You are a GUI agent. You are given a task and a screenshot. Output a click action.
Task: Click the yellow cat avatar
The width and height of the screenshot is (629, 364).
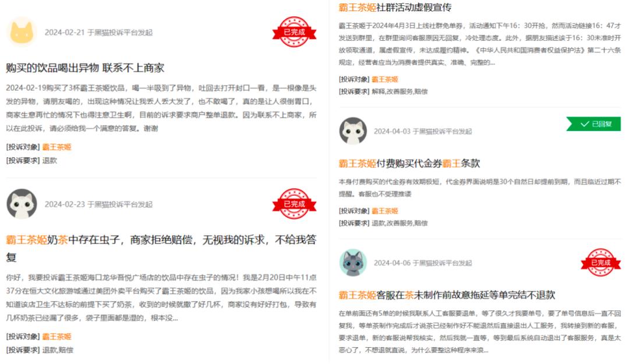22,31
